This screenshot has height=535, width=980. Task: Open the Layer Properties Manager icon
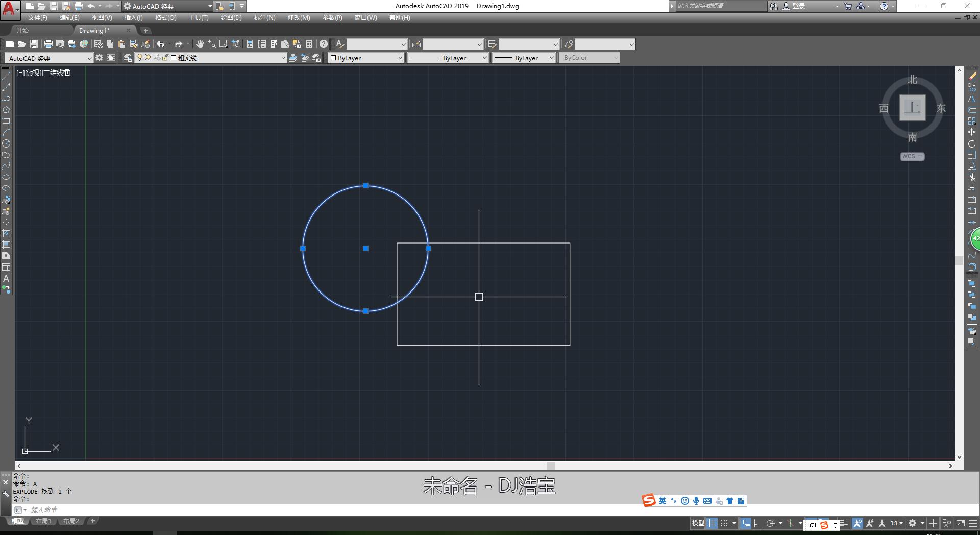tap(128, 58)
